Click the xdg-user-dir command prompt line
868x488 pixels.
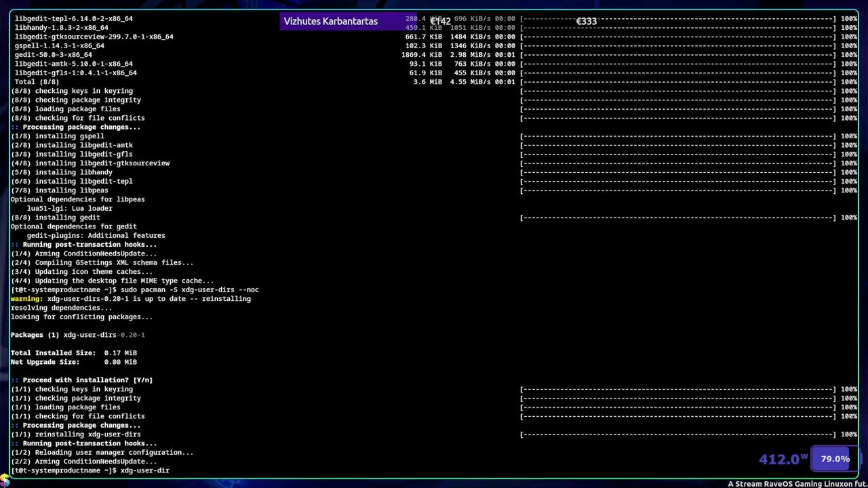(x=90, y=470)
